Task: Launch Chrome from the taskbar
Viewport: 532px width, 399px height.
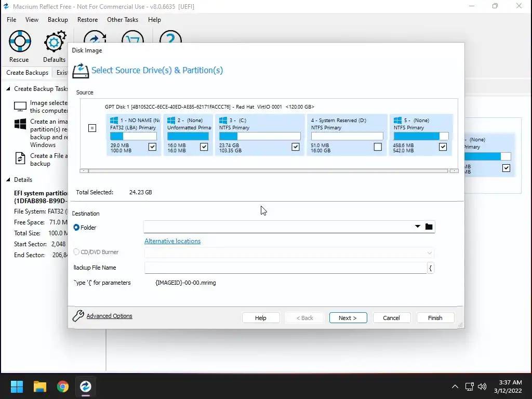Action: (63, 387)
